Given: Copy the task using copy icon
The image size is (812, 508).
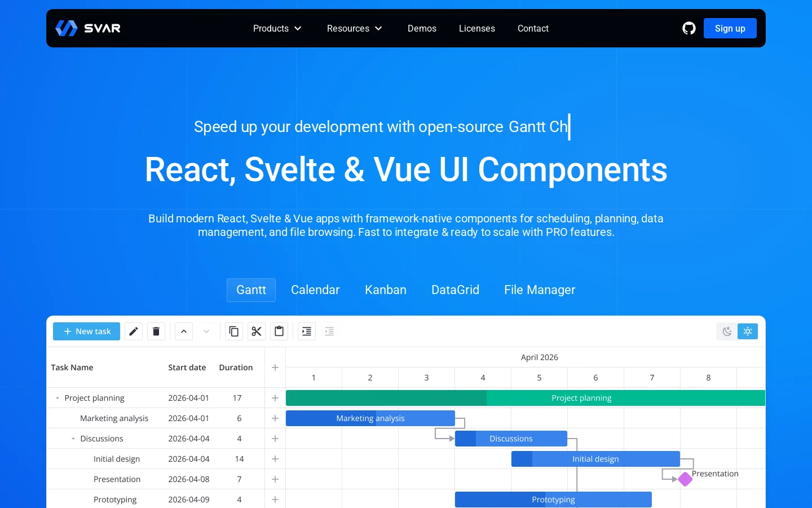Looking at the screenshot, I should click(234, 331).
